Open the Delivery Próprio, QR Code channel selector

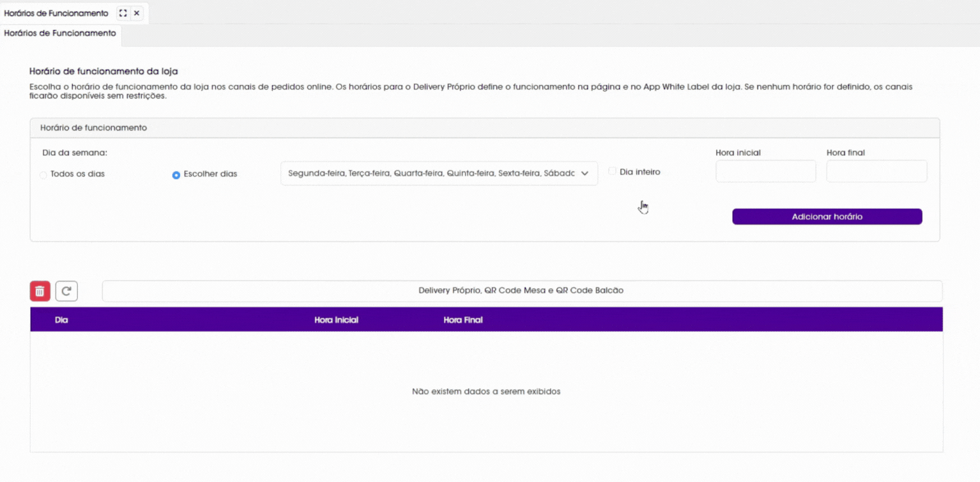pyautogui.click(x=521, y=291)
